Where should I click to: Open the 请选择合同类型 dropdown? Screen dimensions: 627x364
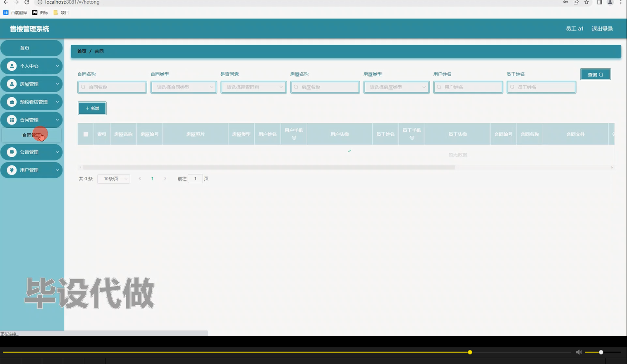184,87
